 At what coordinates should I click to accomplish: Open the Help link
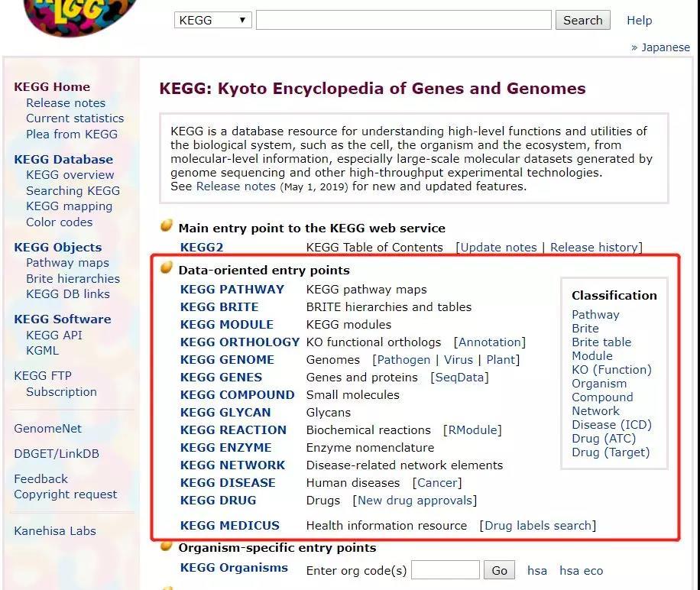[x=640, y=20]
